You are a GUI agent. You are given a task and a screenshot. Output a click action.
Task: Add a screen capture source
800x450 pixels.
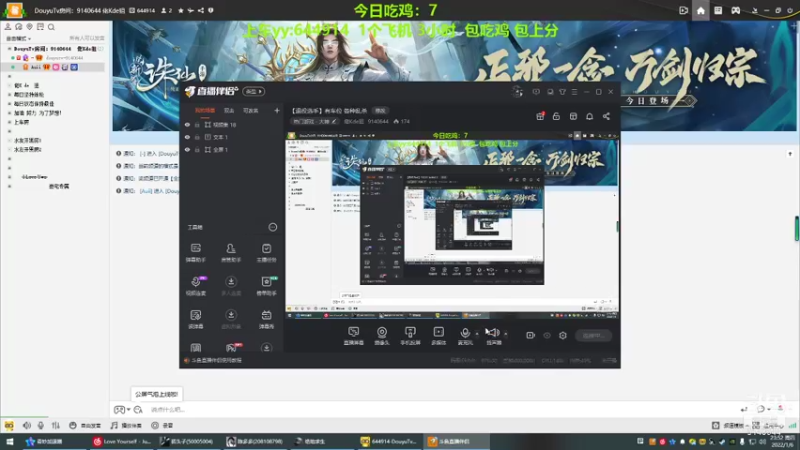click(354, 336)
